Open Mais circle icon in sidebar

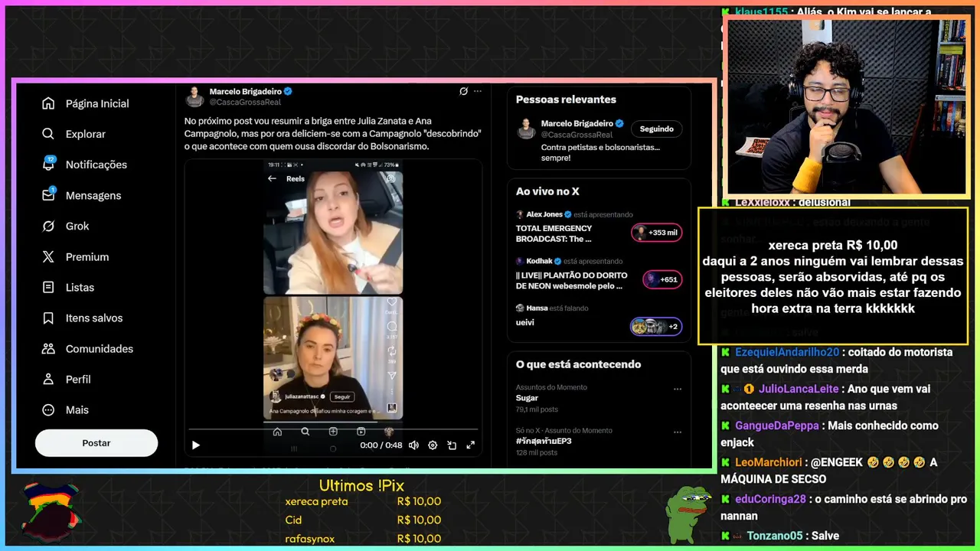tap(48, 409)
